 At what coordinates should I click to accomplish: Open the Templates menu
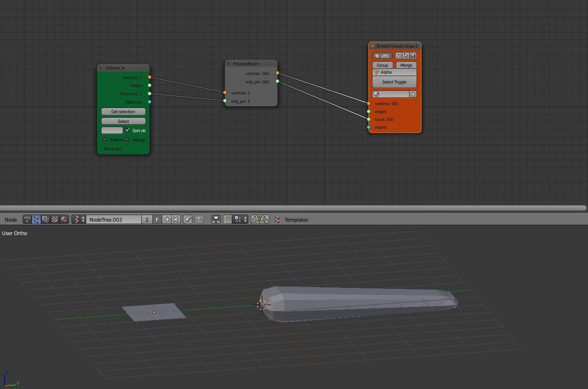[x=296, y=220]
